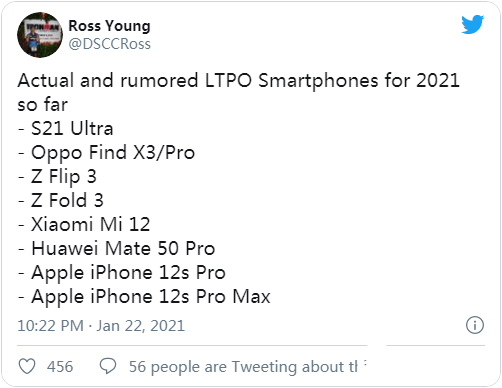Image resolution: width=502 pixels, height=388 pixels.
Task: Click the Z Flip 3 line
Action: (57, 177)
